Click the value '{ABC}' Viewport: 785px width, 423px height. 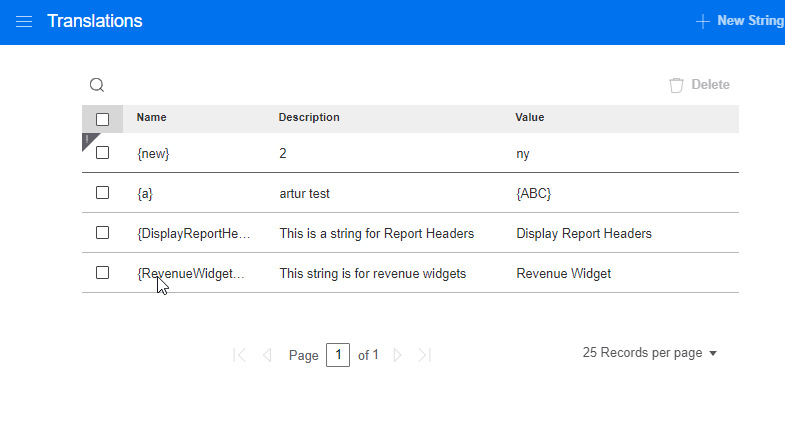(534, 194)
